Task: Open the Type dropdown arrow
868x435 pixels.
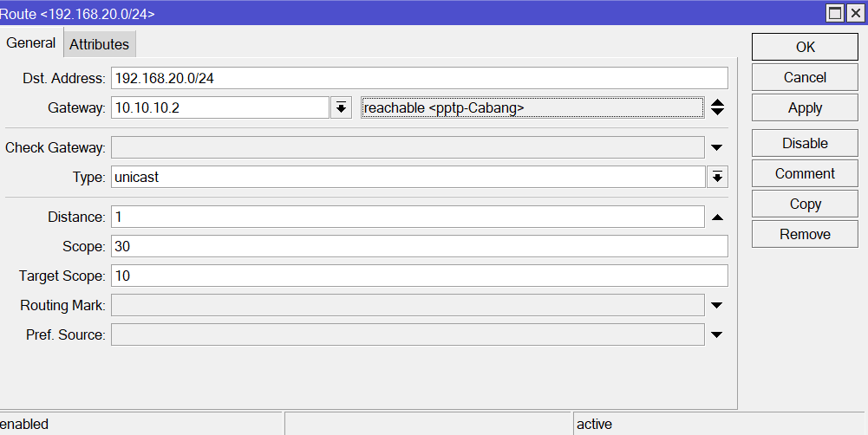Action: coord(717,177)
